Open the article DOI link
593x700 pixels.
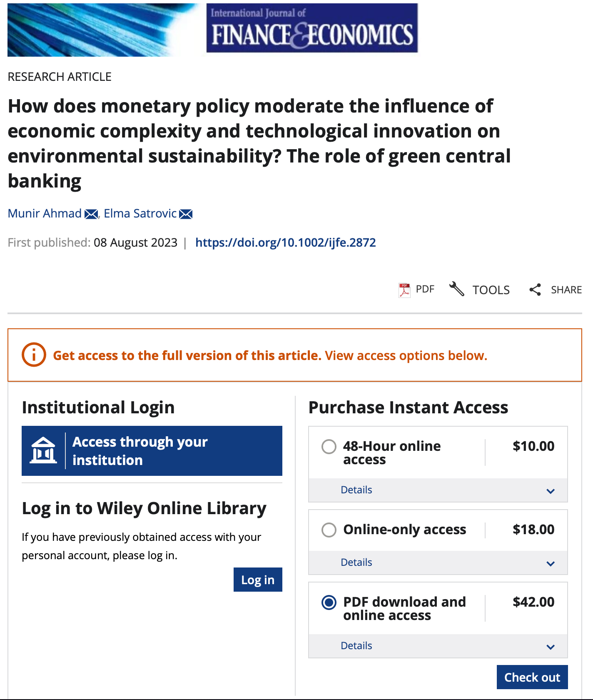(285, 242)
